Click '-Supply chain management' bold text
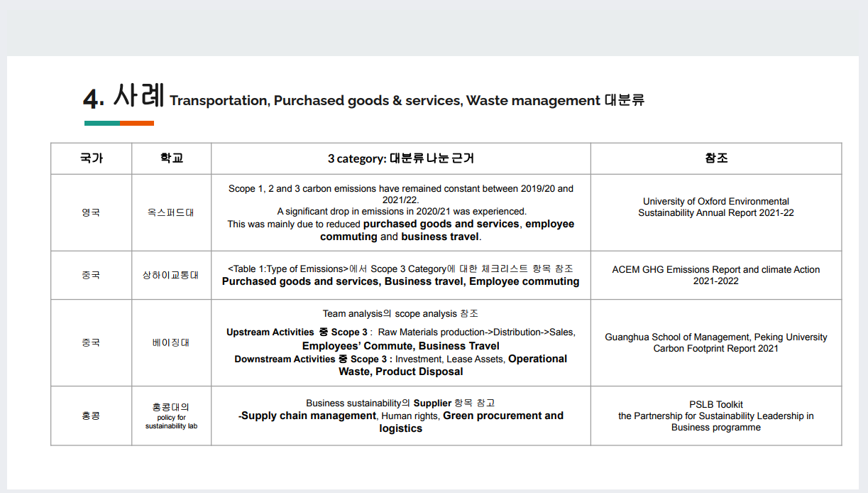Screen dimensions: 868x493 click(x=307, y=416)
